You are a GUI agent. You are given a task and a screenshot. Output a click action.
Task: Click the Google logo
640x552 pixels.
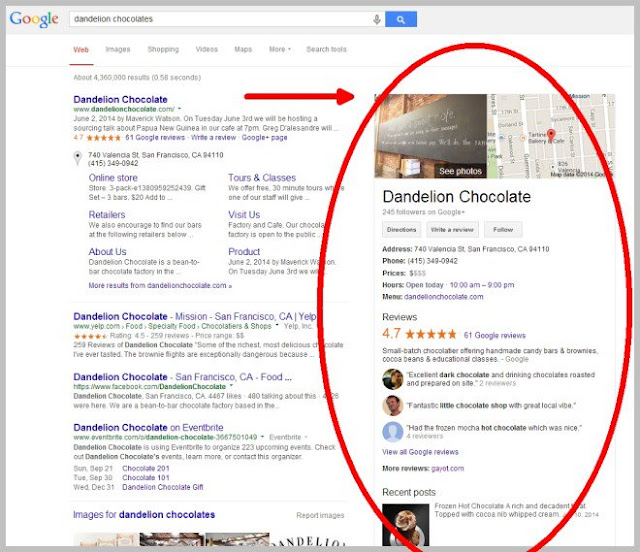[x=34, y=19]
